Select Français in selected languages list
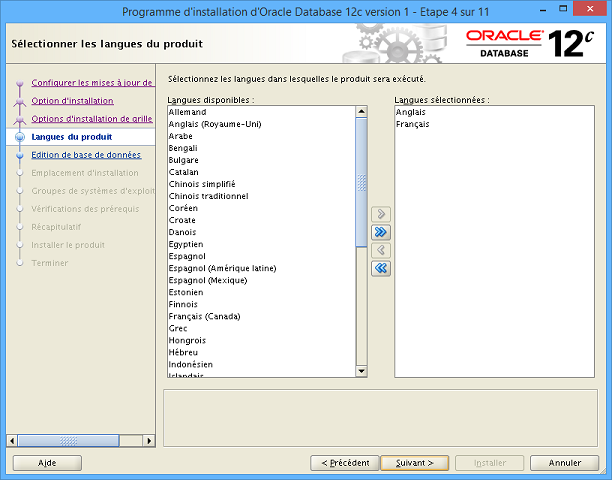612x480 pixels. pos(495,124)
